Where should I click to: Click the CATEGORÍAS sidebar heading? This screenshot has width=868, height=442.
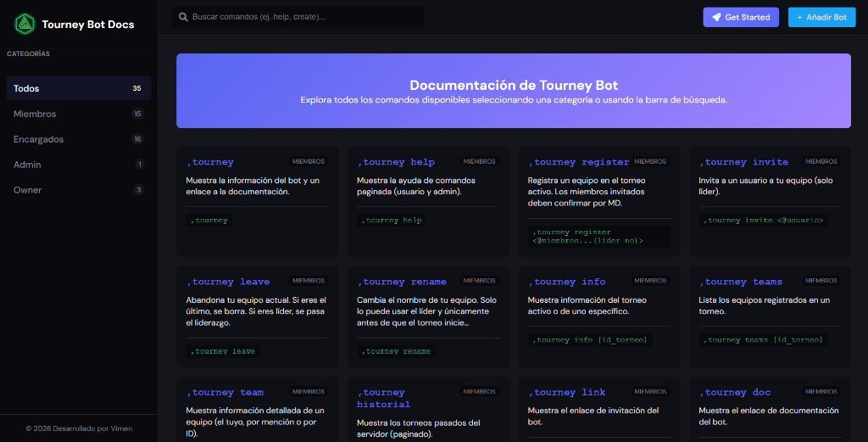click(28, 53)
